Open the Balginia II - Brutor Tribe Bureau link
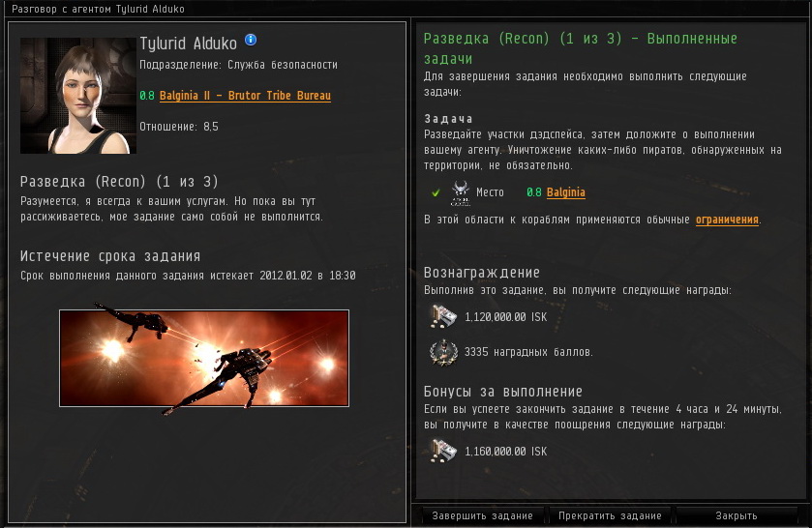The image size is (812, 528). [x=245, y=96]
